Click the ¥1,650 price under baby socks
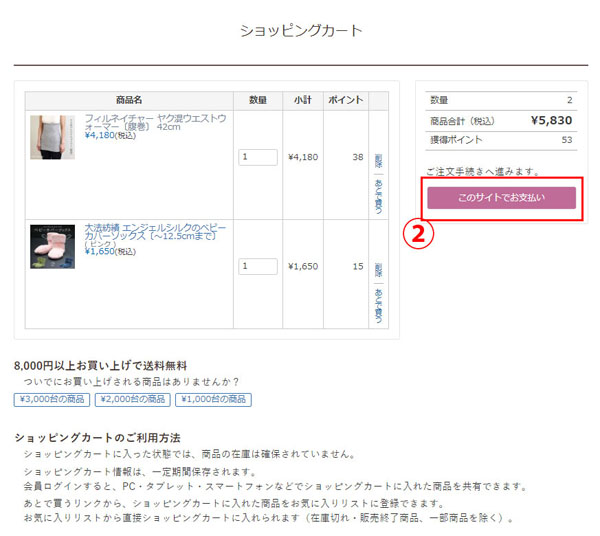The image size is (600, 536). [100, 251]
